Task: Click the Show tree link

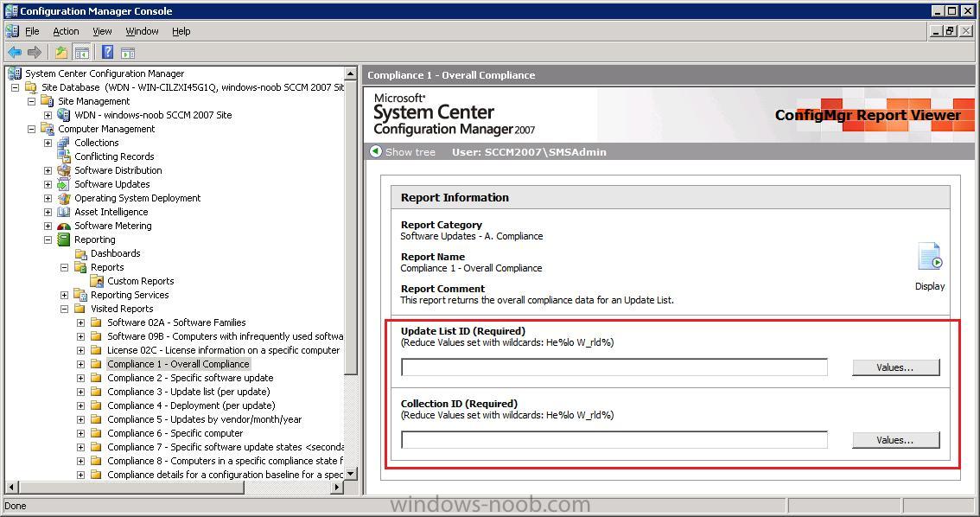Action: tap(410, 152)
